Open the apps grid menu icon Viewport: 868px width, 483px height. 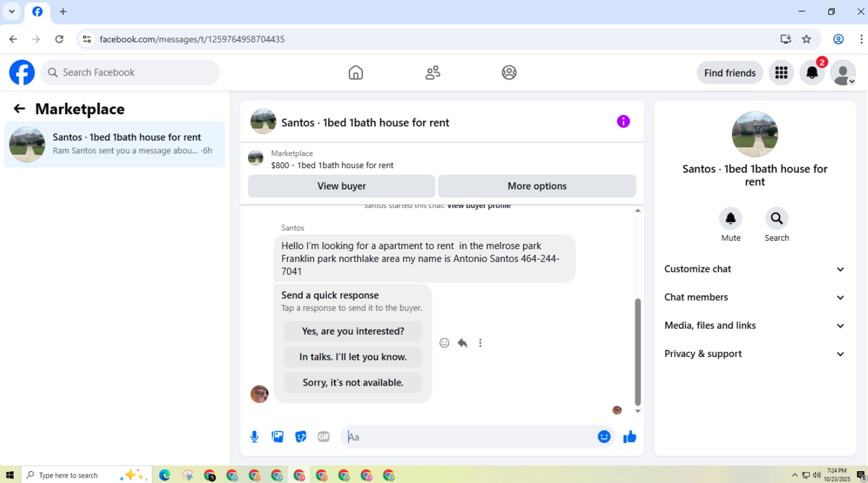coord(781,73)
